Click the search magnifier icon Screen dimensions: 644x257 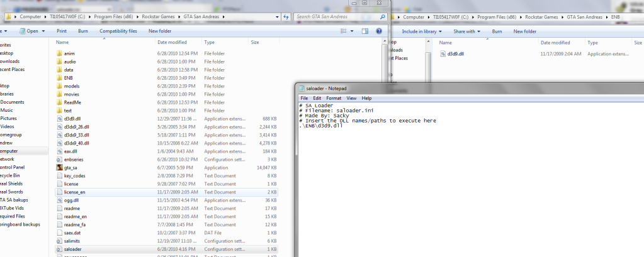click(381, 16)
